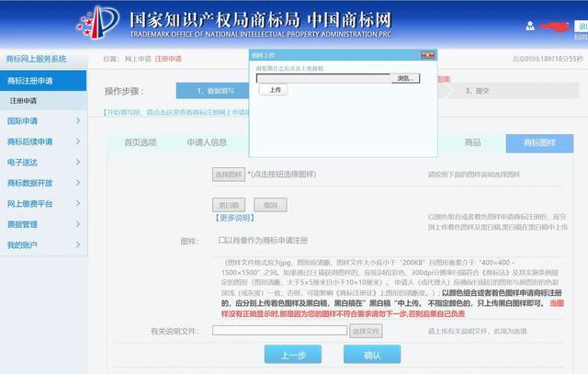Click step 3 提交 indicator
Image resolution: width=588 pixels, height=374 pixels.
point(477,91)
